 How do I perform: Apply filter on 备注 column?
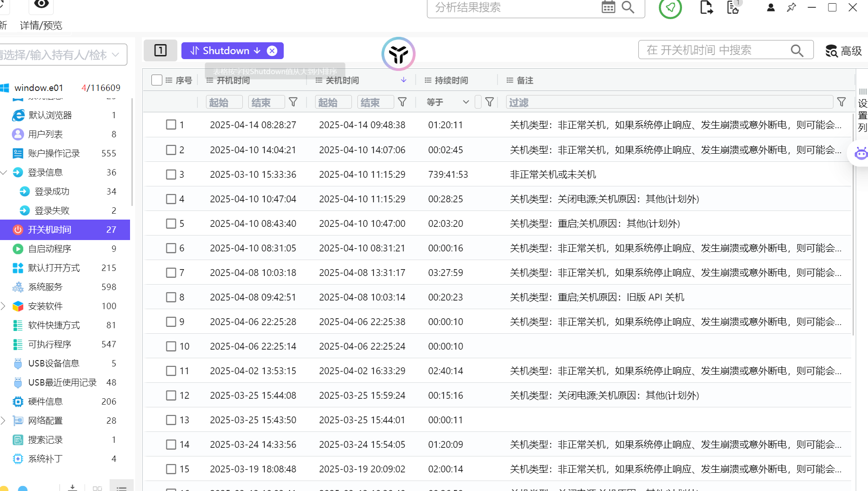842,102
